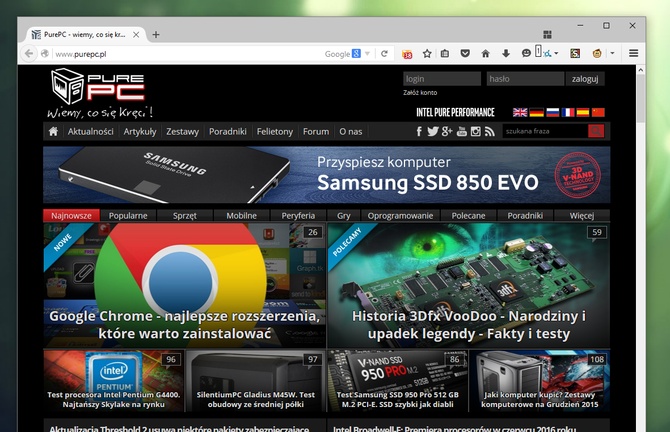670x432 pixels.
Task: Select the Peryferia tab
Action: click(x=298, y=215)
